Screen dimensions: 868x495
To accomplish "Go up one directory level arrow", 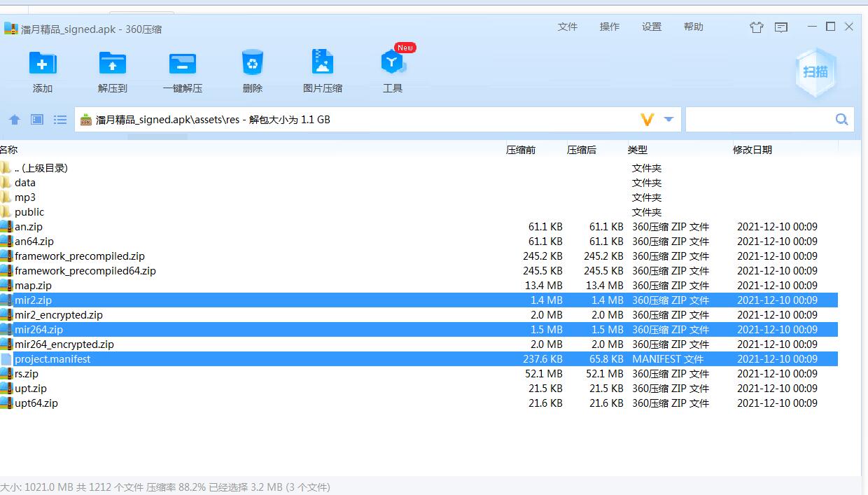I will pos(15,120).
